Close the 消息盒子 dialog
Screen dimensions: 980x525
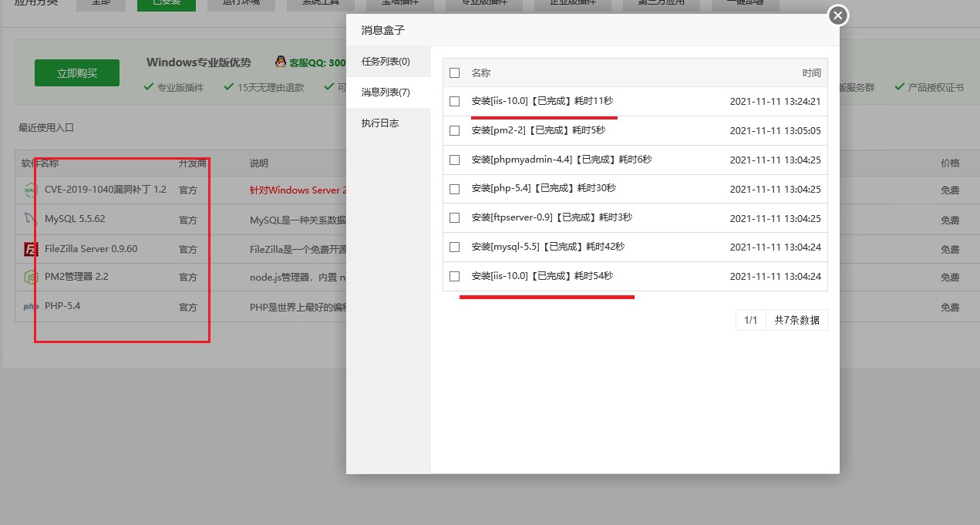pos(837,15)
